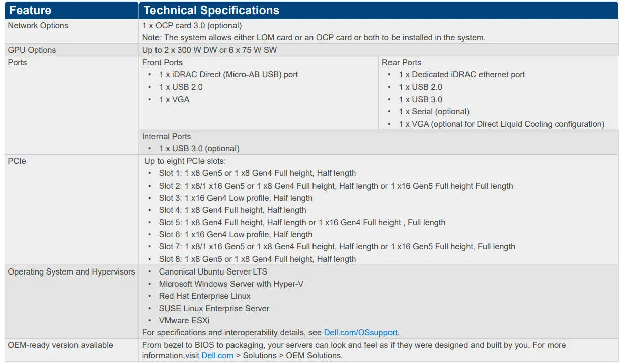Viewport: 625px width, 364px height.
Task: Select the iDRAC Direct Micro-AB USB port entry
Action: (x=228, y=75)
